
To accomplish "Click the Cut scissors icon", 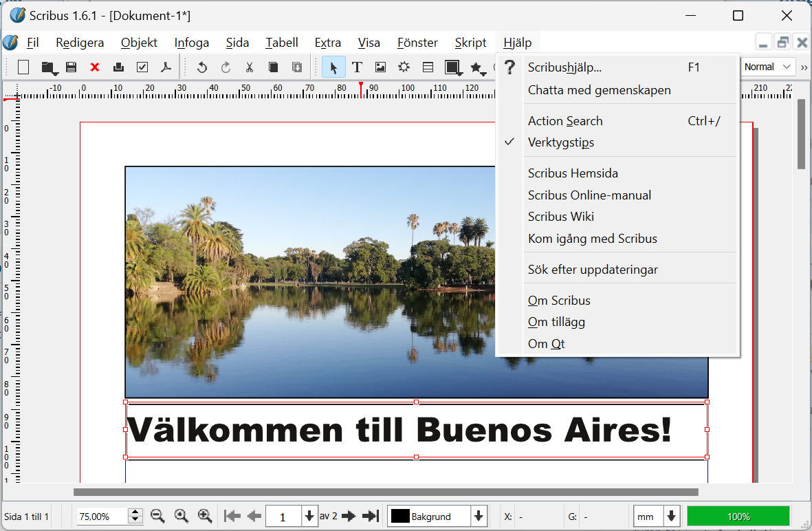I will click(250, 67).
